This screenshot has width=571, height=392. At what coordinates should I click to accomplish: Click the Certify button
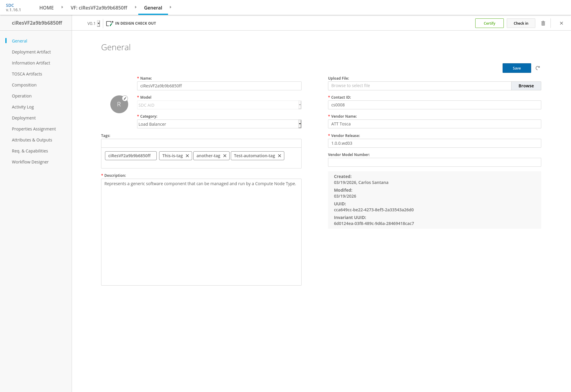click(489, 23)
